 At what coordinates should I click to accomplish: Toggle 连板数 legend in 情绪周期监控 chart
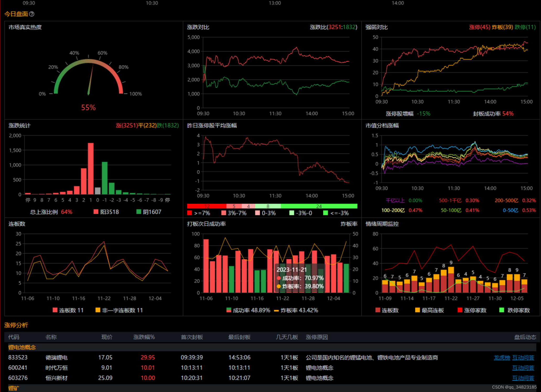pos(378,310)
